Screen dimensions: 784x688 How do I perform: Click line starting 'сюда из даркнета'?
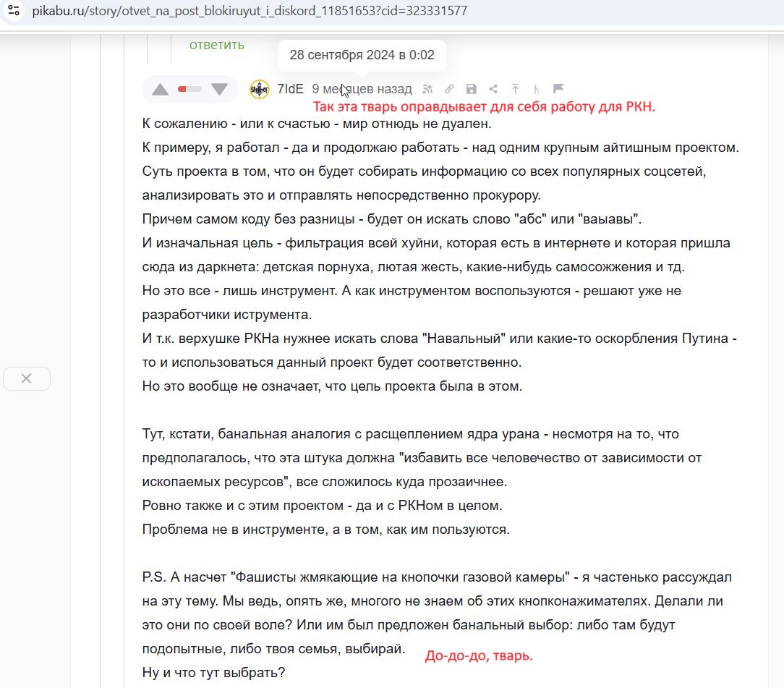pyautogui.click(x=414, y=267)
